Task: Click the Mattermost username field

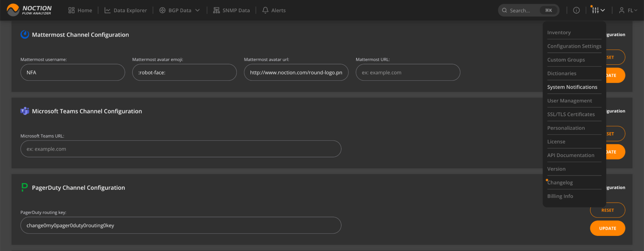Action: pos(72,72)
